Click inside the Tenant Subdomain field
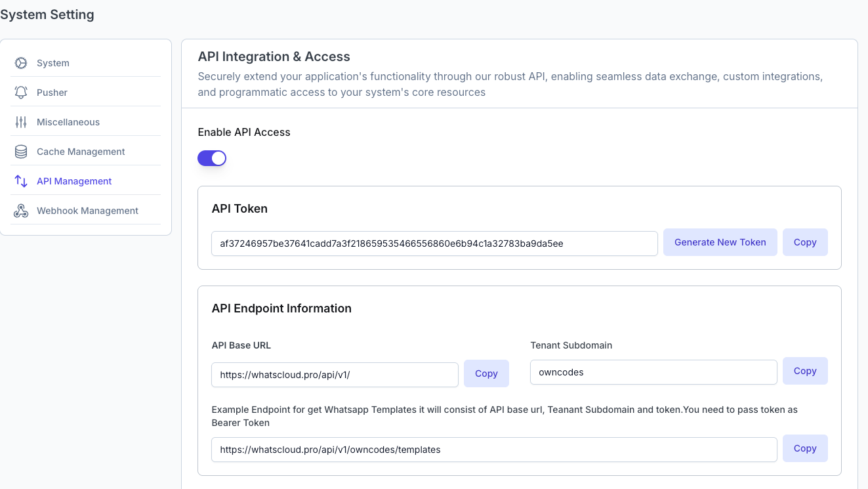 coord(653,372)
